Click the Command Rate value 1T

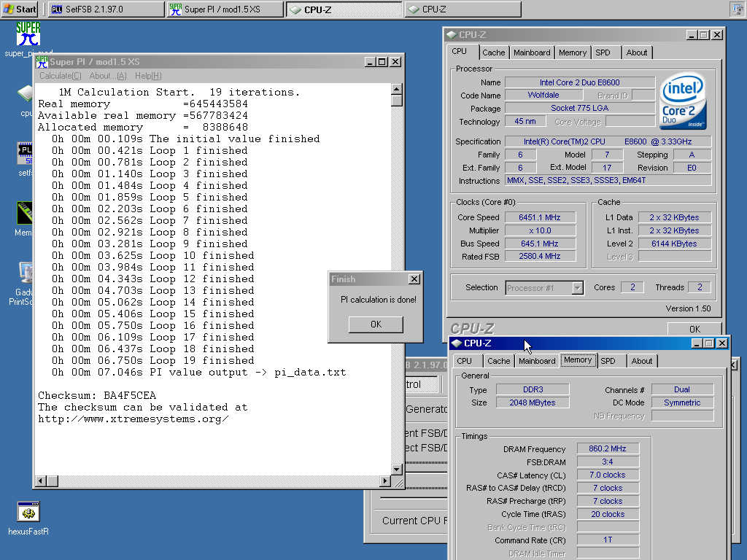tap(608, 540)
